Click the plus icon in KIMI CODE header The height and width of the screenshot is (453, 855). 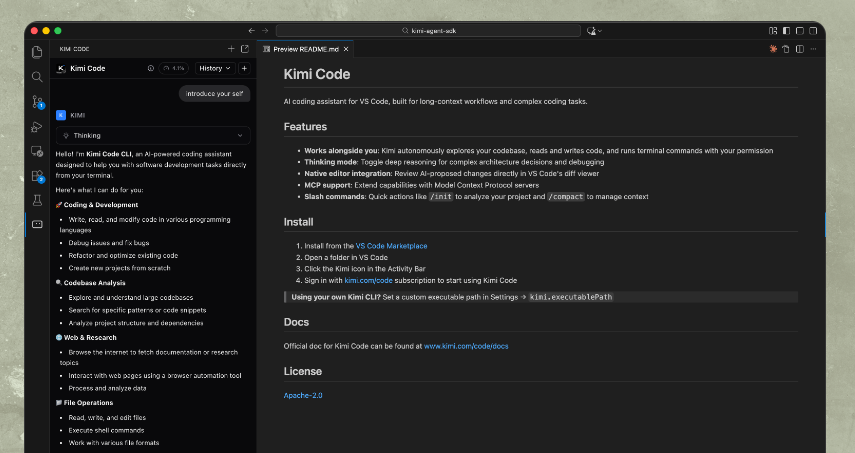click(x=231, y=49)
